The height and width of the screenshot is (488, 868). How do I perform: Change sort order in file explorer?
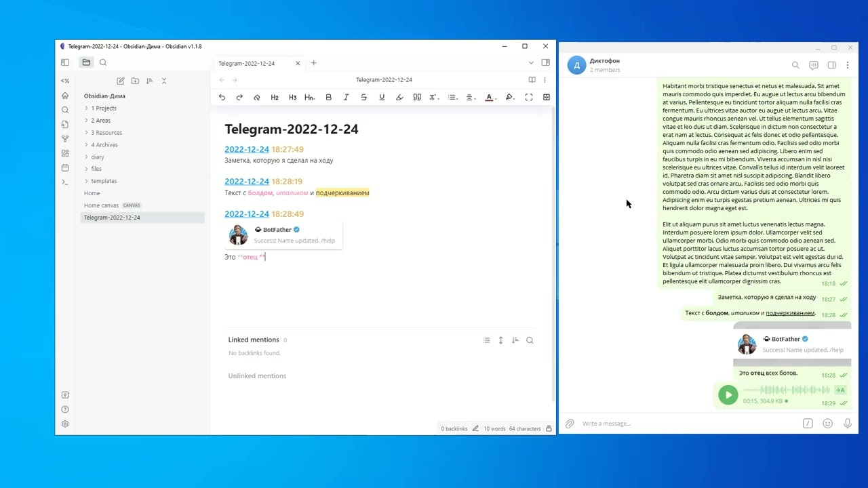150,81
